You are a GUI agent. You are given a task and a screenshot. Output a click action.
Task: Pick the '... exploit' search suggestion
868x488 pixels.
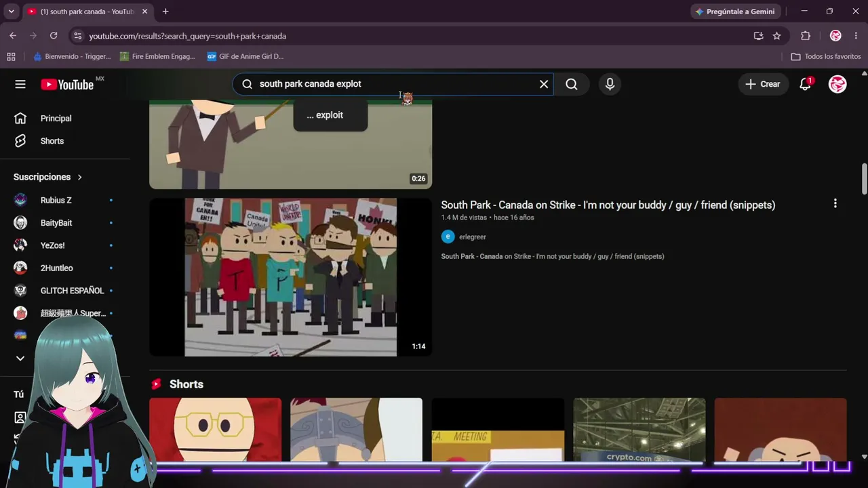click(x=330, y=115)
